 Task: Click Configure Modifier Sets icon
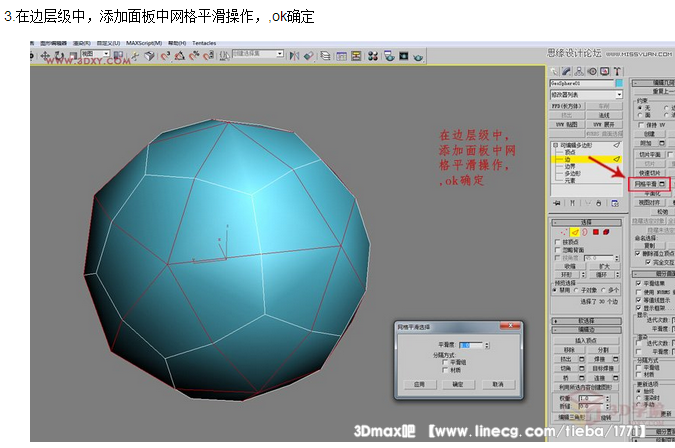(x=615, y=204)
